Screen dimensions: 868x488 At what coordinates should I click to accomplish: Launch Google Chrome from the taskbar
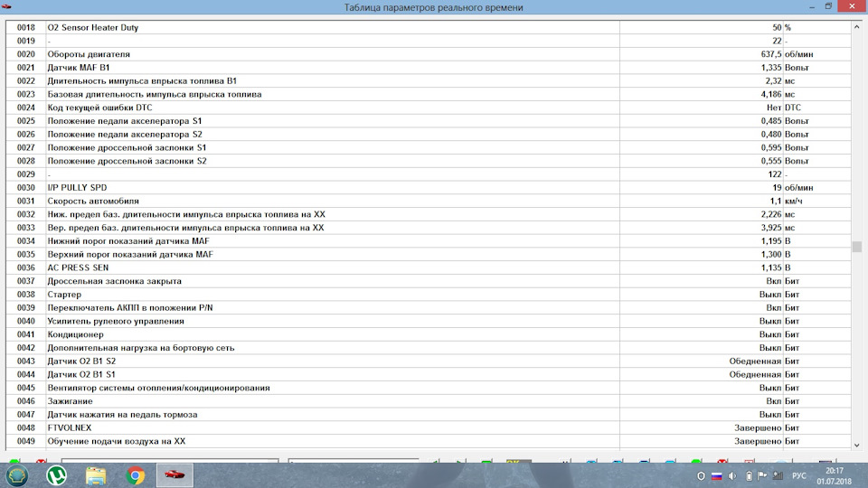pyautogui.click(x=135, y=475)
